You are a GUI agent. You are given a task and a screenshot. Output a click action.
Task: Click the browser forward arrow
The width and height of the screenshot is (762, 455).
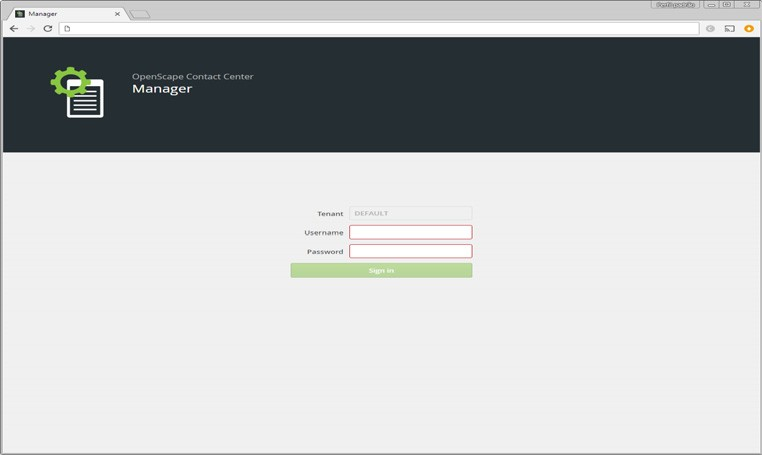tap(31, 29)
